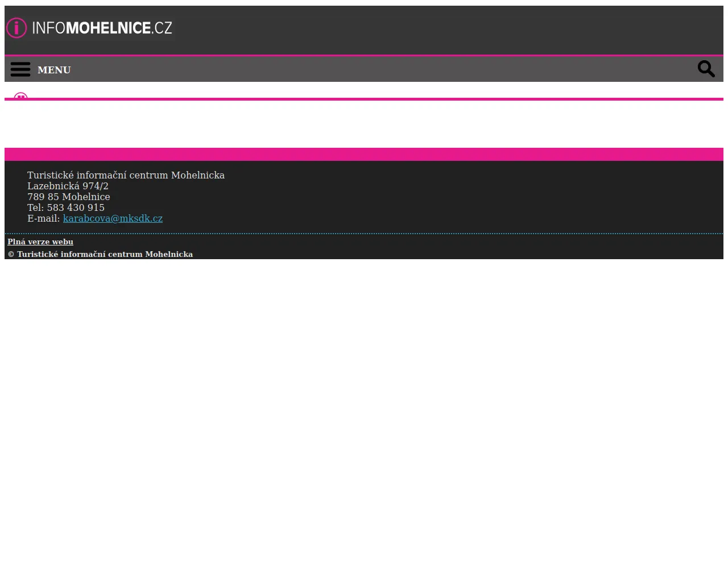Viewport: 728px width, 582px height.
Task: Click the phone number 583 430 915
Action: (76, 208)
